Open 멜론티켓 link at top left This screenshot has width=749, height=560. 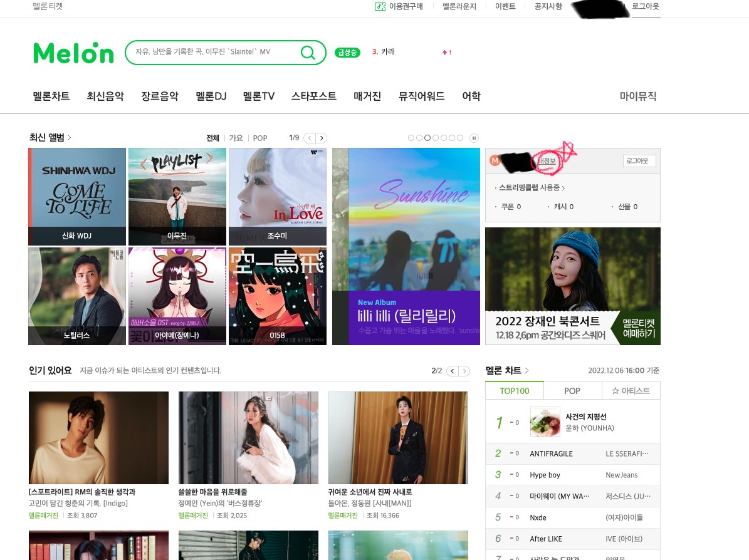coord(48,7)
